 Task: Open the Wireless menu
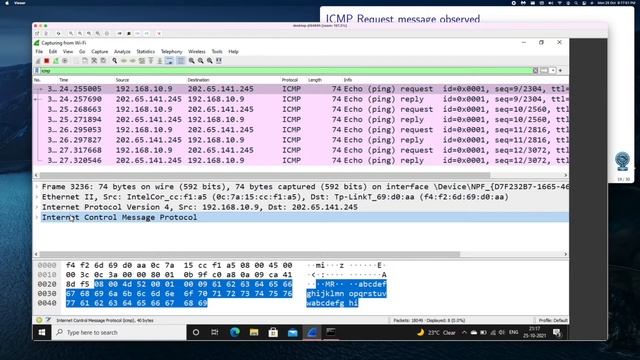coord(197,52)
